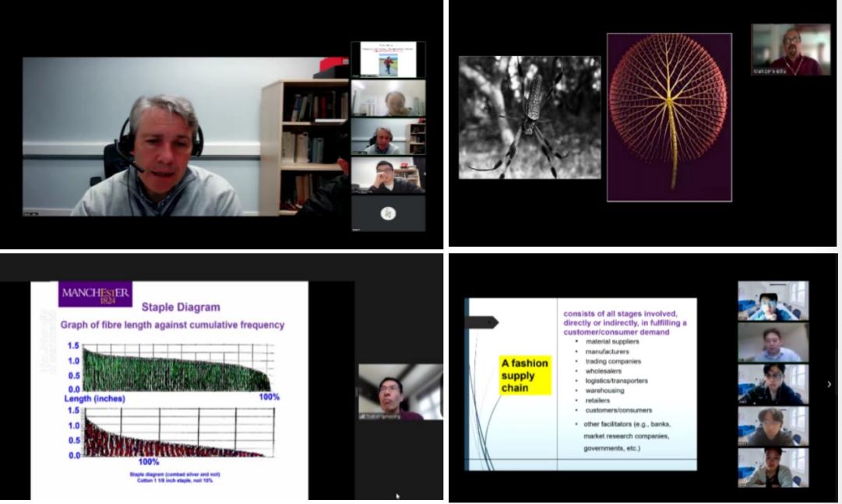Select small headset participant thumbnail with bookshelf
The image size is (842, 504).
coord(388,137)
